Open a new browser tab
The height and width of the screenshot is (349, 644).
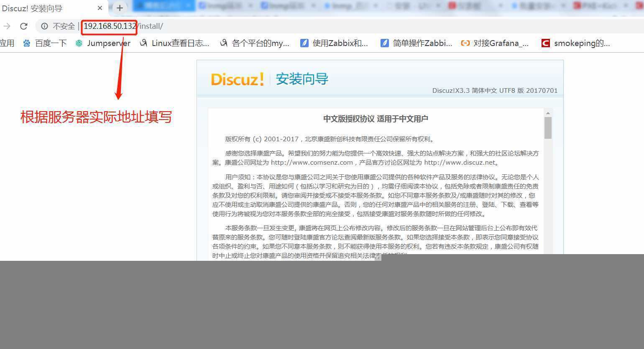click(x=120, y=8)
